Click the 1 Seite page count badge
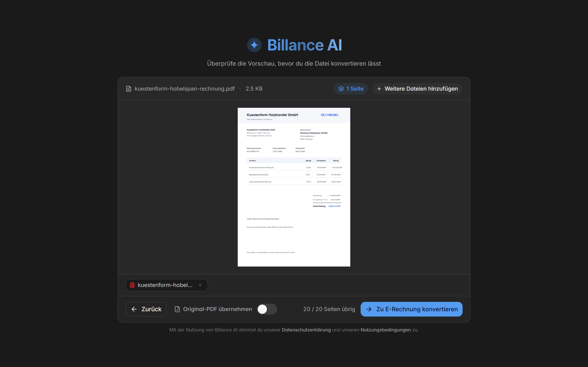588x367 pixels. click(351, 89)
